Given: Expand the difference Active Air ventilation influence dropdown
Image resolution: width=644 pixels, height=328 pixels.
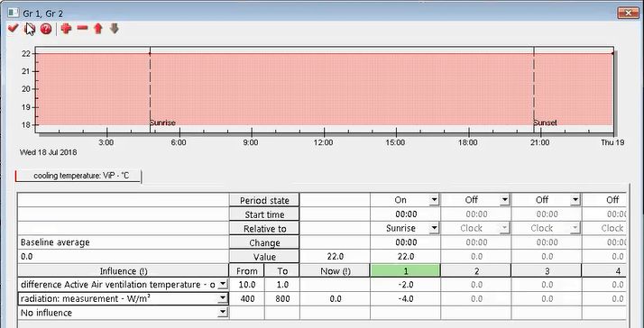Looking at the screenshot, I should [222, 285].
